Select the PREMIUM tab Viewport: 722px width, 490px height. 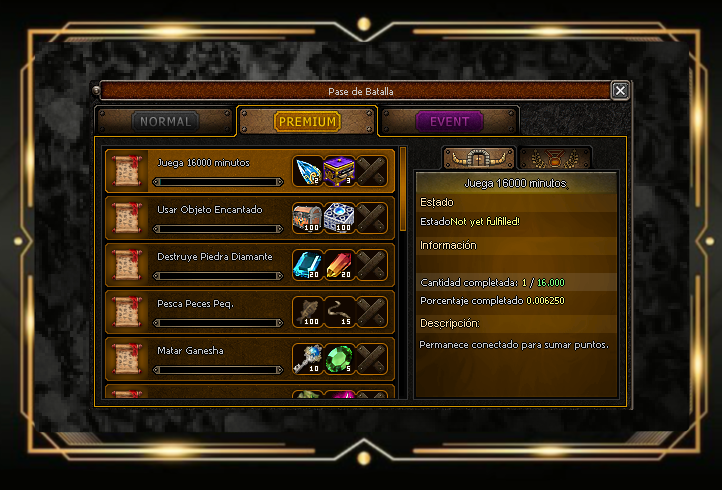[x=307, y=122]
